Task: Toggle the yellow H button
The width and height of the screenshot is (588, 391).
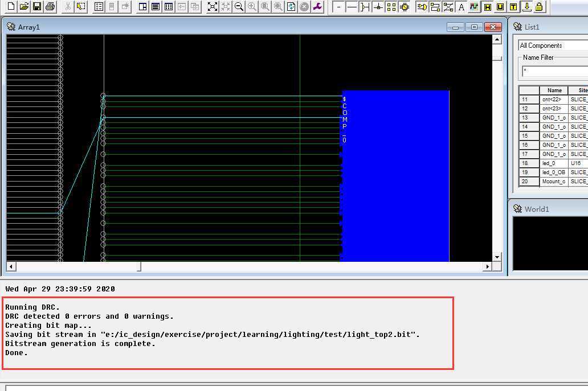Action: 488,6
